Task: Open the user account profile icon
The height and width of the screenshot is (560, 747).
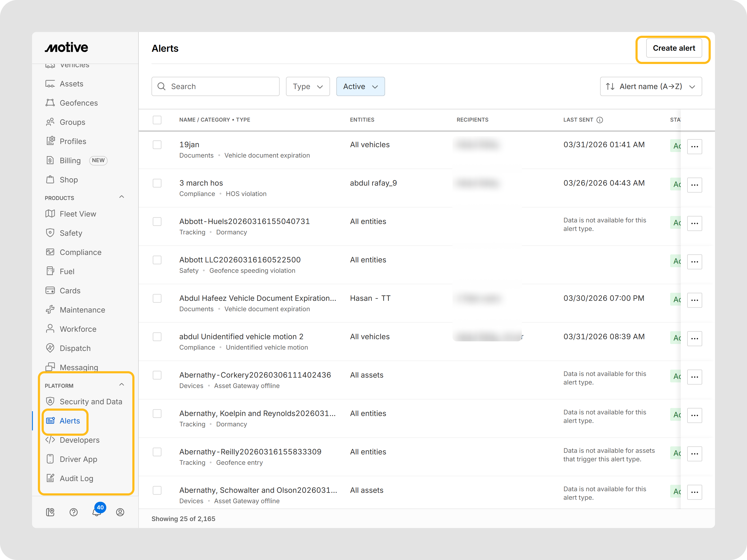Action: [120, 512]
